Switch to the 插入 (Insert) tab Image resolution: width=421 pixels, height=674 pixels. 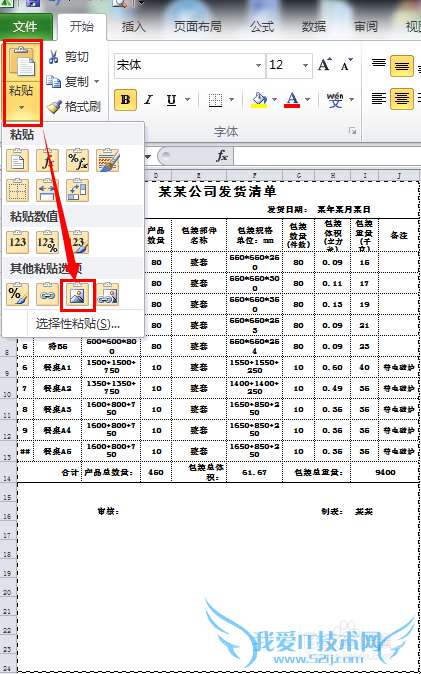(x=134, y=27)
